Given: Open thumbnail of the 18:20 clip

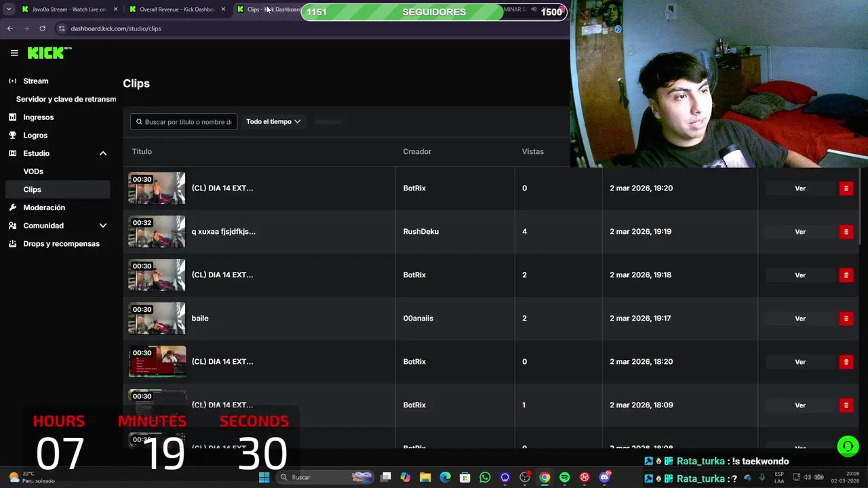Looking at the screenshot, I should 157,362.
